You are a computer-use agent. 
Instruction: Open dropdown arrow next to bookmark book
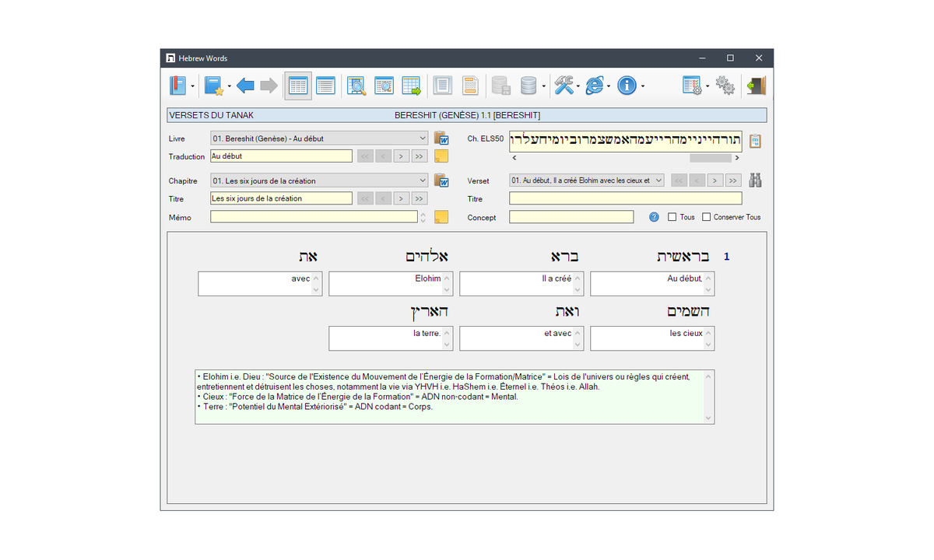(229, 86)
